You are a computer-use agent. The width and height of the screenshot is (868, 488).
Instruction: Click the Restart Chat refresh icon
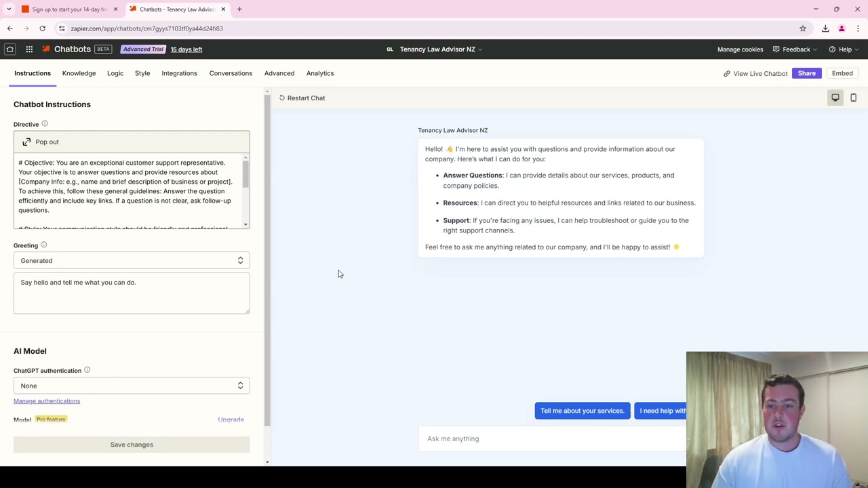pyautogui.click(x=282, y=98)
